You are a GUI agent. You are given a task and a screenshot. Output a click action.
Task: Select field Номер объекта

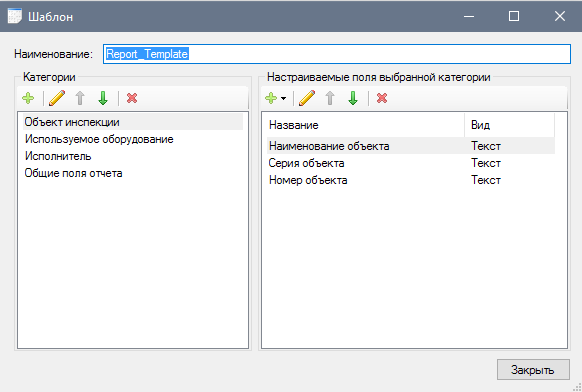[x=411, y=180]
